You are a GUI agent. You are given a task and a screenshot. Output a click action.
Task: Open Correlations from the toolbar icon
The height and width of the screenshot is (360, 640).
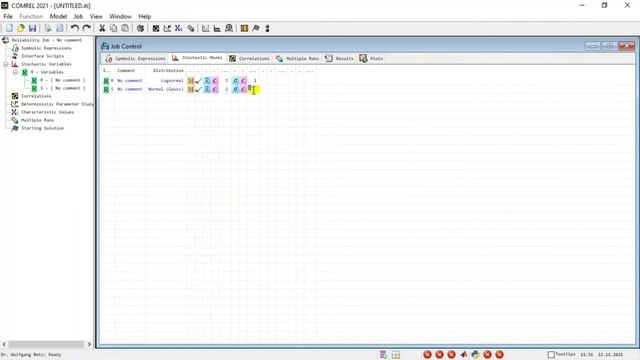[x=156, y=28]
